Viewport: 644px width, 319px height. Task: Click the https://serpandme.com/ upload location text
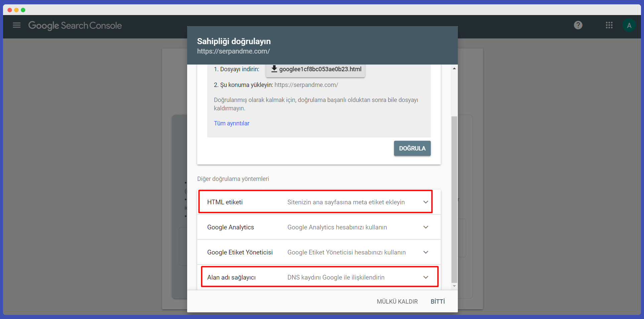pos(306,85)
